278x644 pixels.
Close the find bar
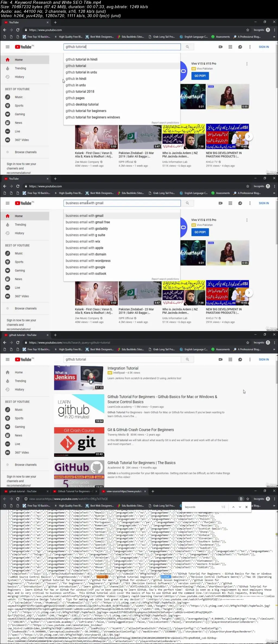(x=246, y=507)
